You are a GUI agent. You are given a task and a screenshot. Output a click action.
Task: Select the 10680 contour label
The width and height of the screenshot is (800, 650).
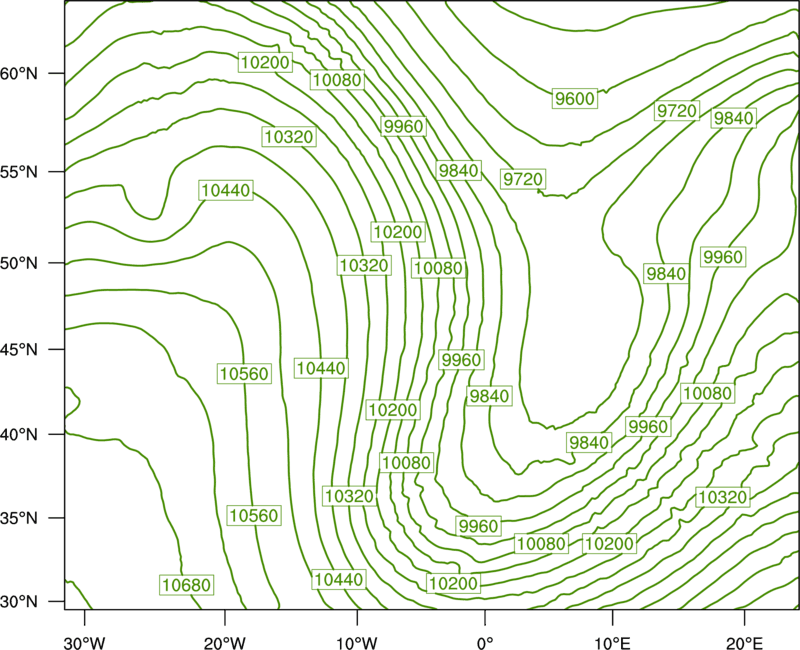pyautogui.click(x=186, y=585)
